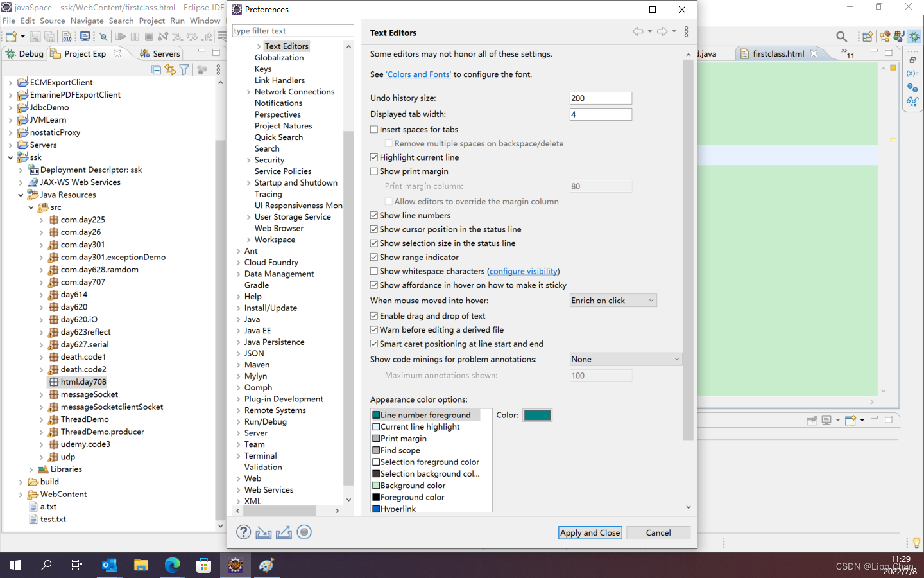
Task: Click the Import preferences icon
Action: [264, 532]
